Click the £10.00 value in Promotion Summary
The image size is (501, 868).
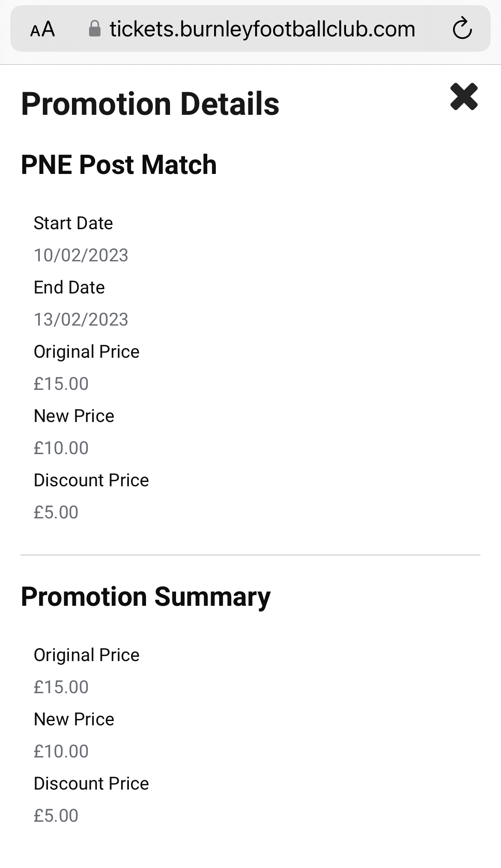point(61,751)
